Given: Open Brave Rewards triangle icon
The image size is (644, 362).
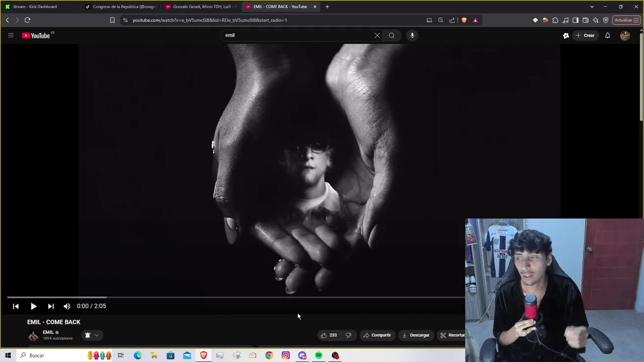Looking at the screenshot, I should click(x=475, y=20).
